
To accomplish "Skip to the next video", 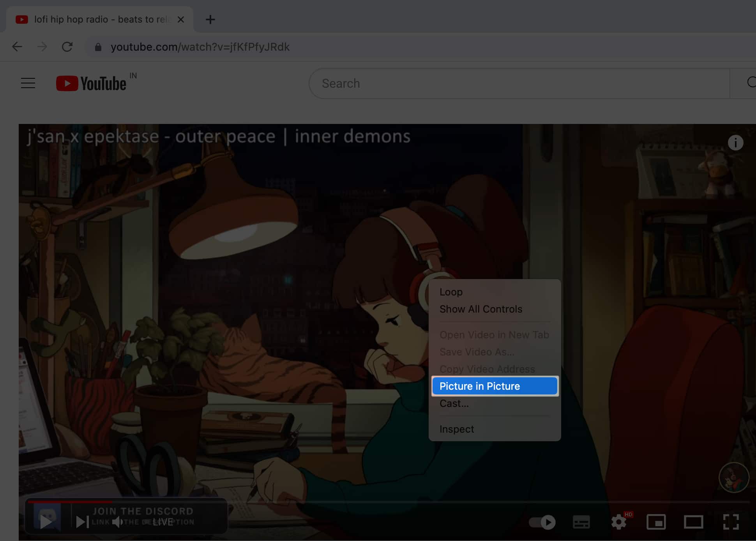I will point(82,522).
